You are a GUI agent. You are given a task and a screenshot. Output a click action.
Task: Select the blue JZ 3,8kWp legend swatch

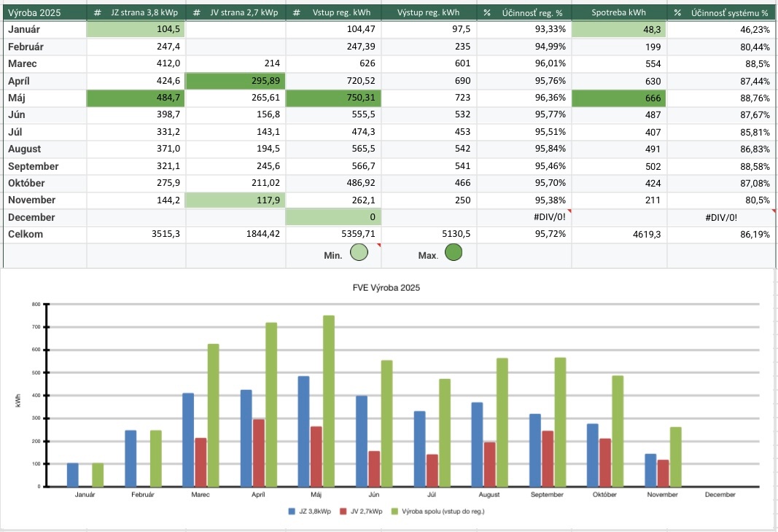pyautogui.click(x=292, y=511)
